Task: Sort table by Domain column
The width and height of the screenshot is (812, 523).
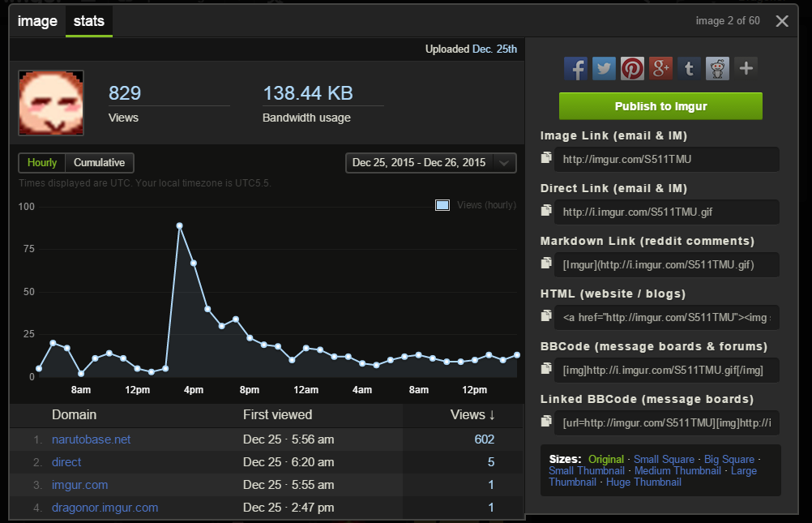Action: [x=74, y=414]
